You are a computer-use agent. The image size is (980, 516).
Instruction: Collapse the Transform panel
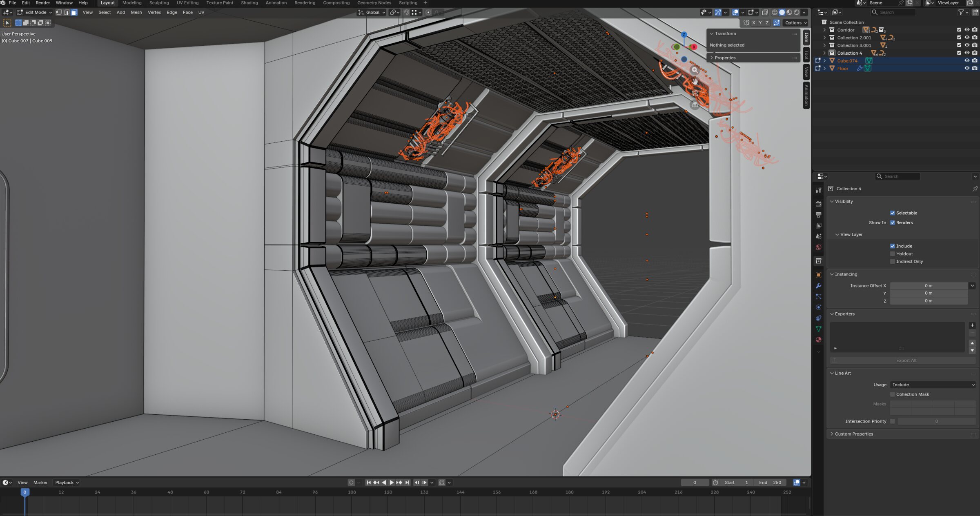coord(712,33)
